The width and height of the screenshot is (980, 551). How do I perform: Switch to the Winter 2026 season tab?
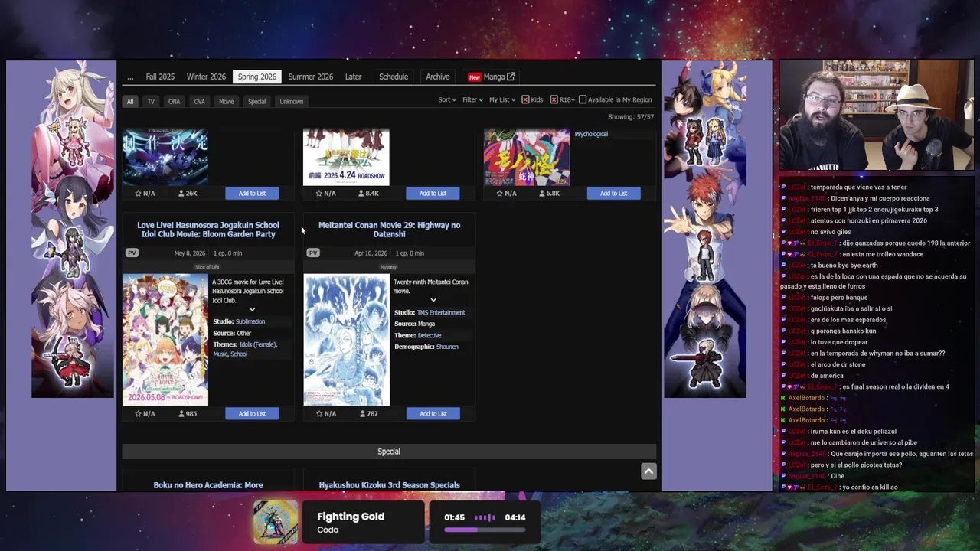point(206,77)
